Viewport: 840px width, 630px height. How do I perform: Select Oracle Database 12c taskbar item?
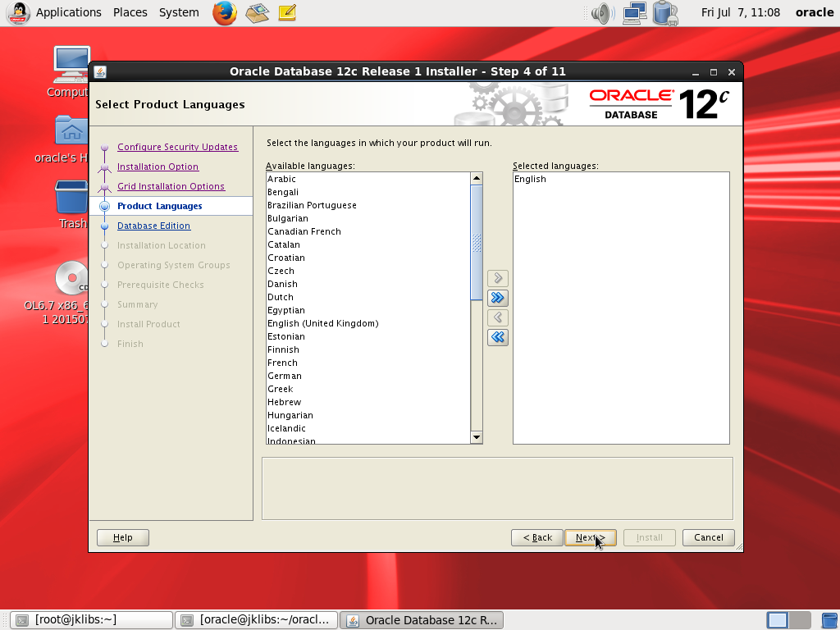tap(422, 620)
